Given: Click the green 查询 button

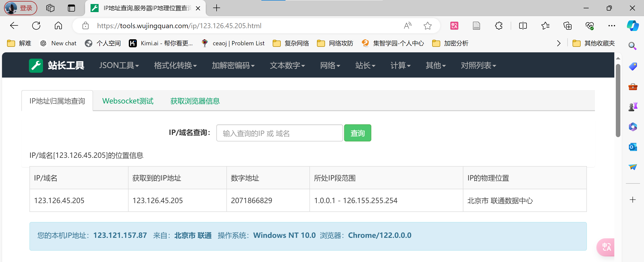Looking at the screenshot, I should pos(357,133).
